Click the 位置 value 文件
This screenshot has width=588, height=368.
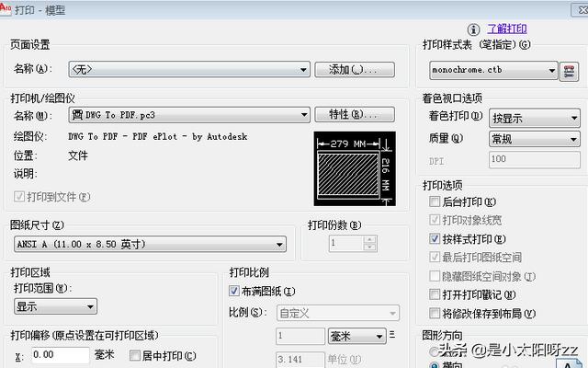click(x=78, y=155)
